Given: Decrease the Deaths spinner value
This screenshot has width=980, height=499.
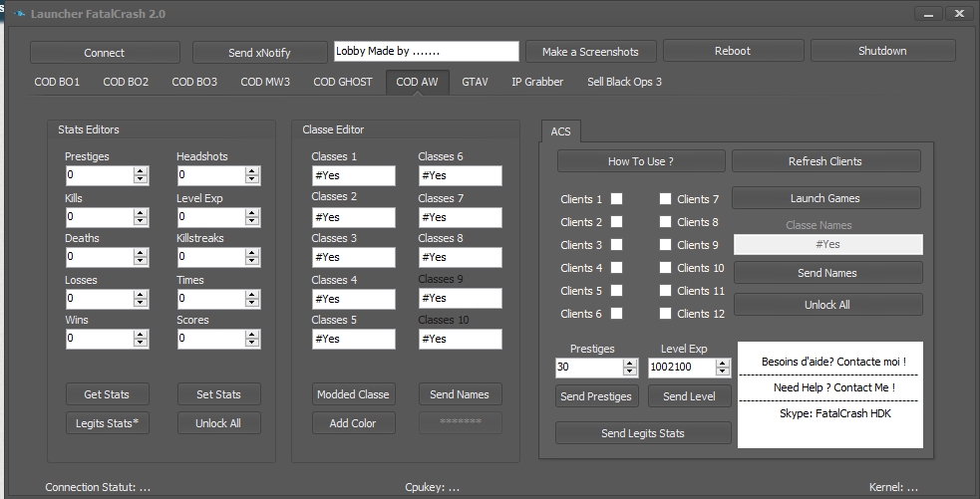Looking at the screenshot, I should (x=141, y=262).
